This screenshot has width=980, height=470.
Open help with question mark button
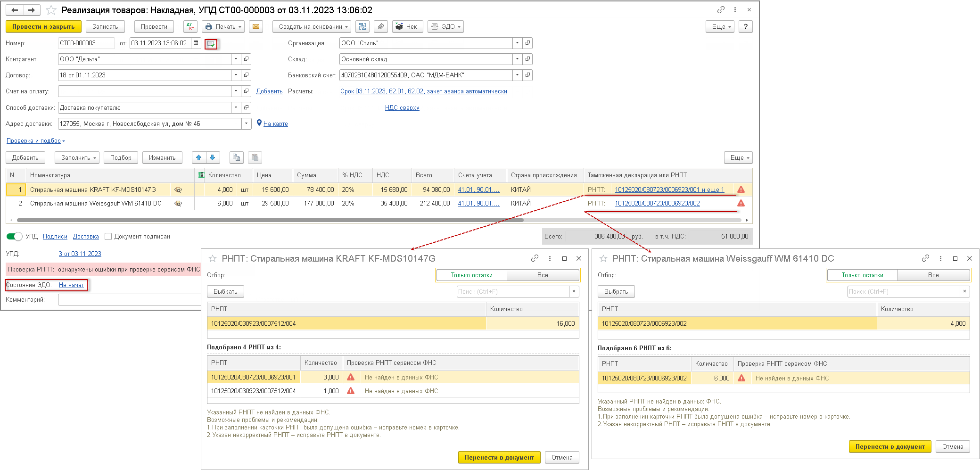tap(745, 26)
